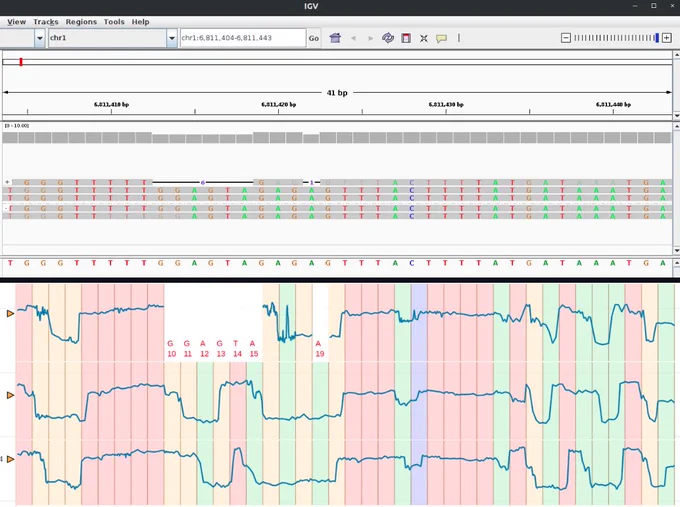Maximize the IGV window
Viewport: 680px width, 507px height.
[654, 6]
